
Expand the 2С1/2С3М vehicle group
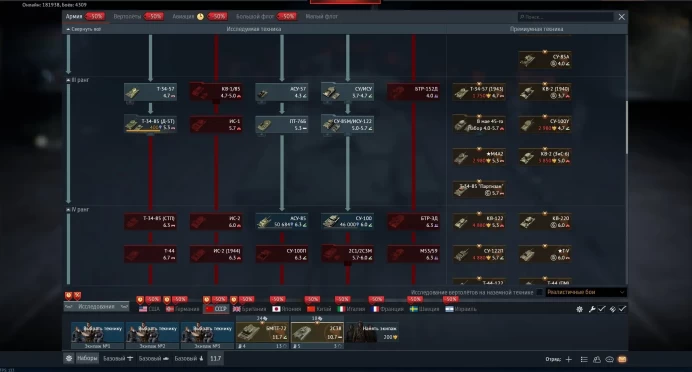pos(347,254)
